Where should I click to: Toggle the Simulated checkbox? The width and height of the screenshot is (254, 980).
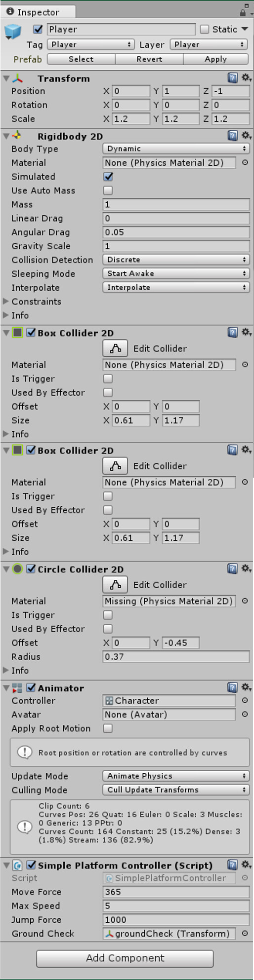pyautogui.click(x=108, y=177)
